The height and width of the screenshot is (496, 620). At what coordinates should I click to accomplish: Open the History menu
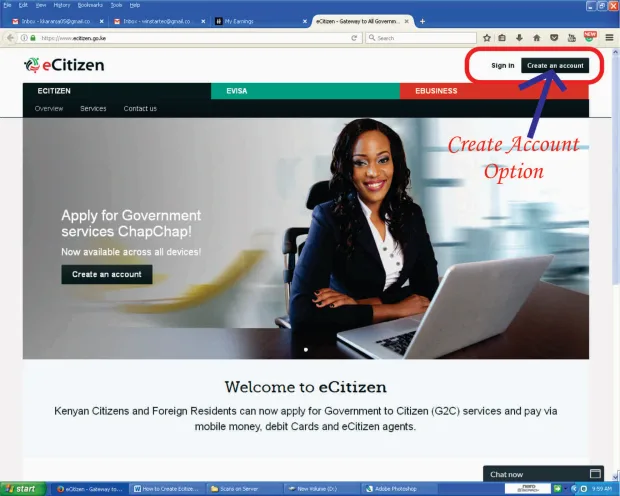tap(62, 5)
